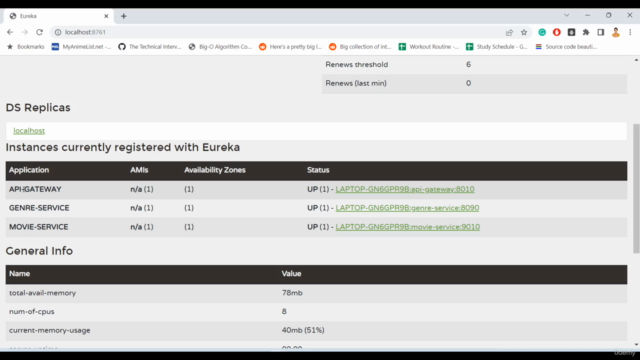The image size is (640, 360).
Task: Click the site info icon in address bar
Action: click(58, 32)
